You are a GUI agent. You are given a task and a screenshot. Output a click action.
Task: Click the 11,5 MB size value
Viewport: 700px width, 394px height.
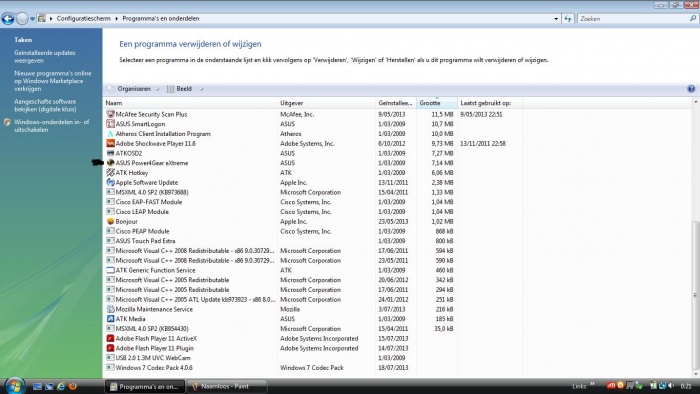442,114
